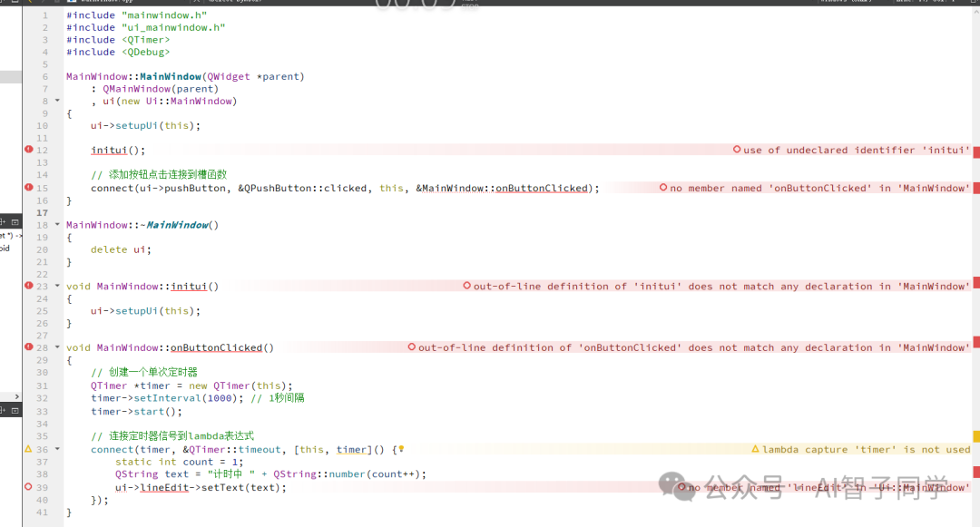This screenshot has height=527, width=980.
Task: Click the error icon before 'out-of-line definition of initui'
Action: pyautogui.click(x=467, y=286)
